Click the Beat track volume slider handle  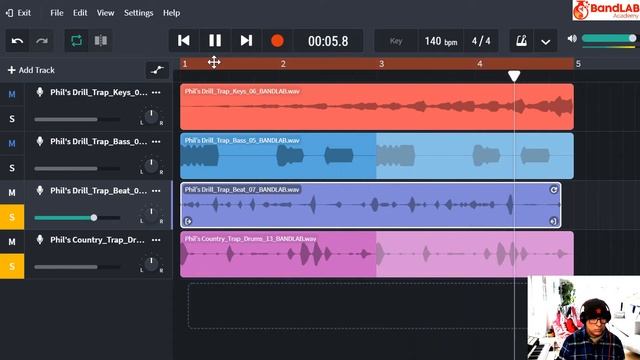[94, 218]
